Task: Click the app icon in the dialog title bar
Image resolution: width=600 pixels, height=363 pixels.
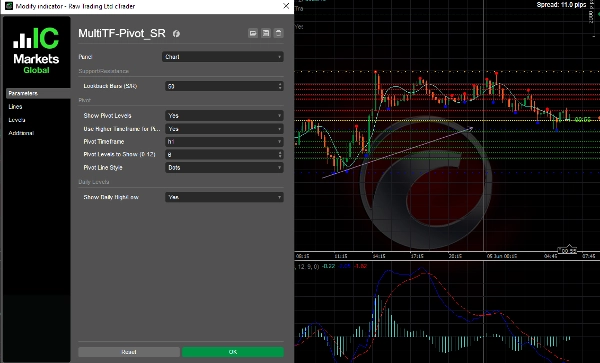Action: (8, 6)
